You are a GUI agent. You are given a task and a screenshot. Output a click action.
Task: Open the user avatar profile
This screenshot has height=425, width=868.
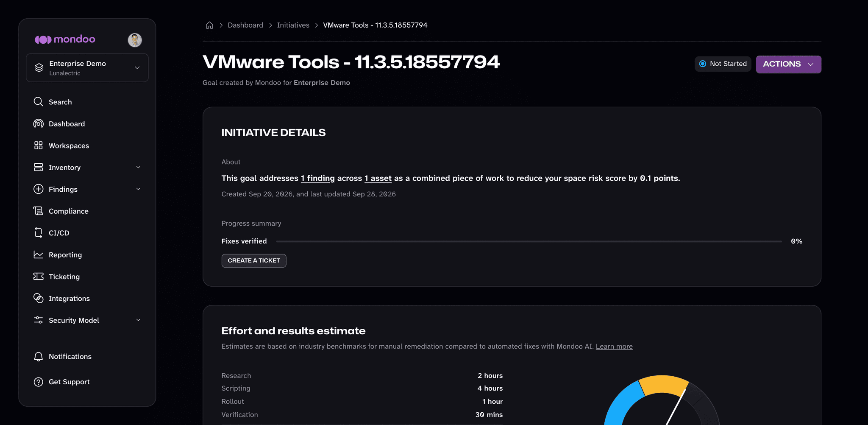point(135,40)
